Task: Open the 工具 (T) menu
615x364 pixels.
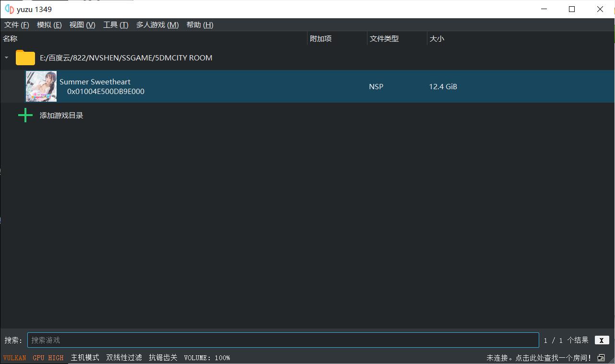Action: tap(116, 25)
